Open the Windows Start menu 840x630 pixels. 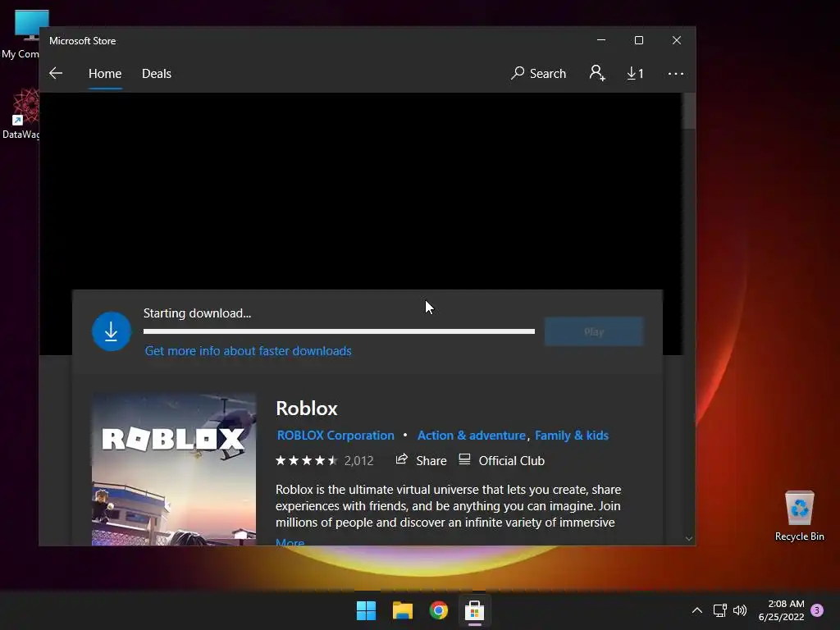pos(367,610)
